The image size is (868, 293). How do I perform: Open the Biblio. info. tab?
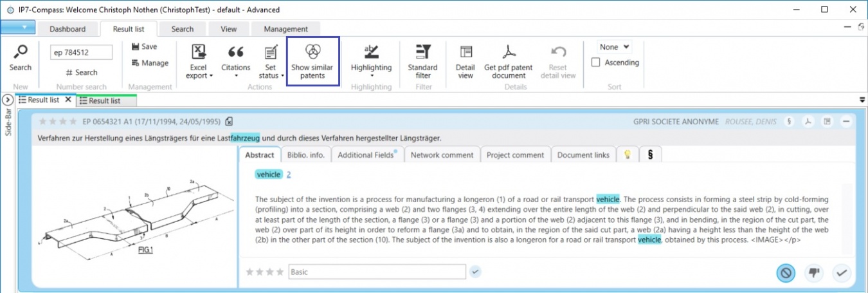point(306,155)
